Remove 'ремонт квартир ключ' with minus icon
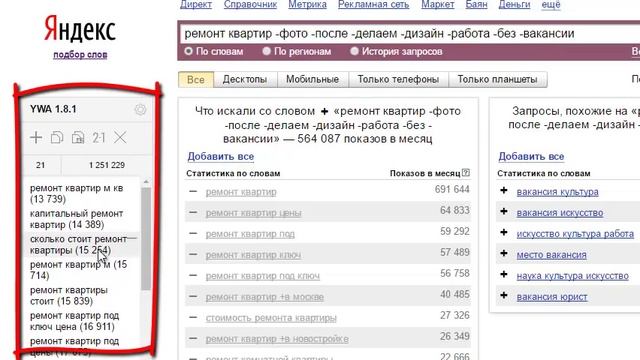Viewport: 640px width, 360px height. pyautogui.click(x=193, y=254)
